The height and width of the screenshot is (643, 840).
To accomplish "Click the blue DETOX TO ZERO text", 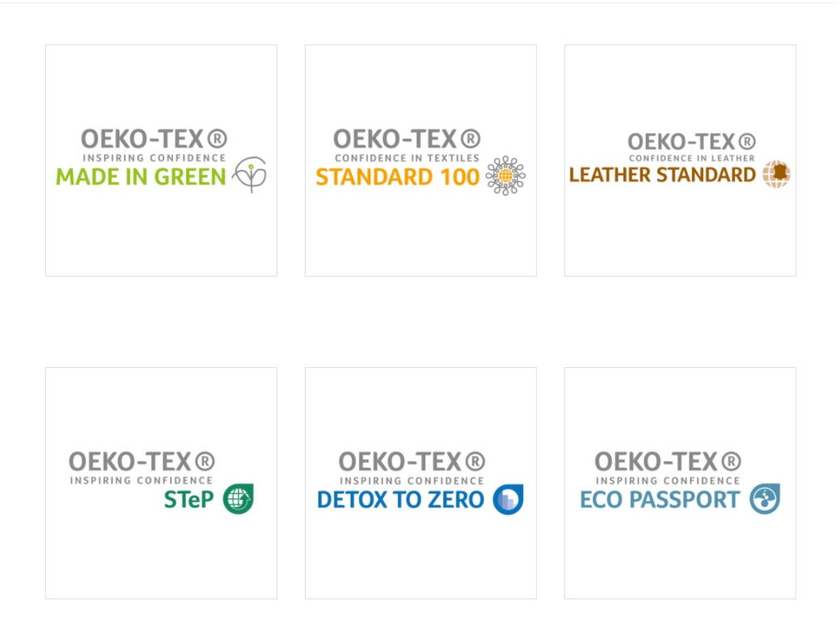I will tap(401, 500).
